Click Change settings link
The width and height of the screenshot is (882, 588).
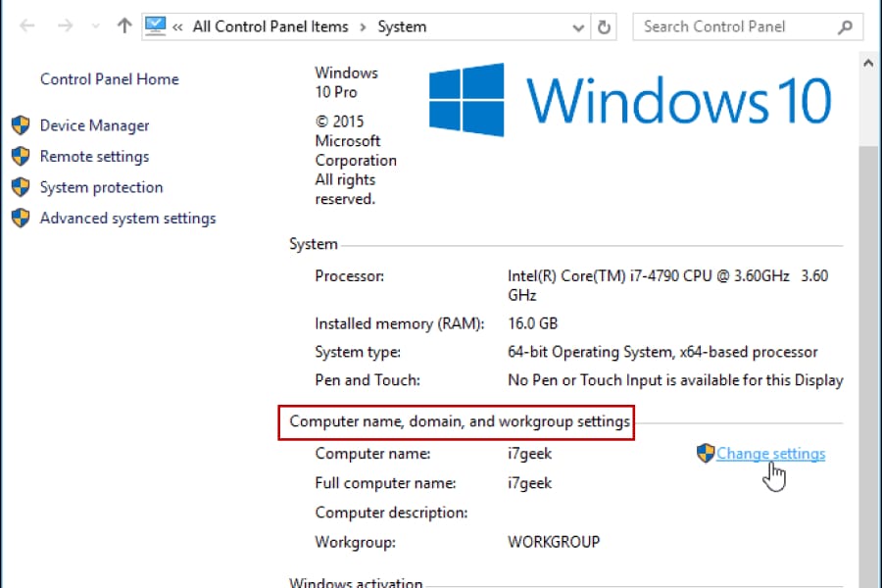tap(770, 454)
